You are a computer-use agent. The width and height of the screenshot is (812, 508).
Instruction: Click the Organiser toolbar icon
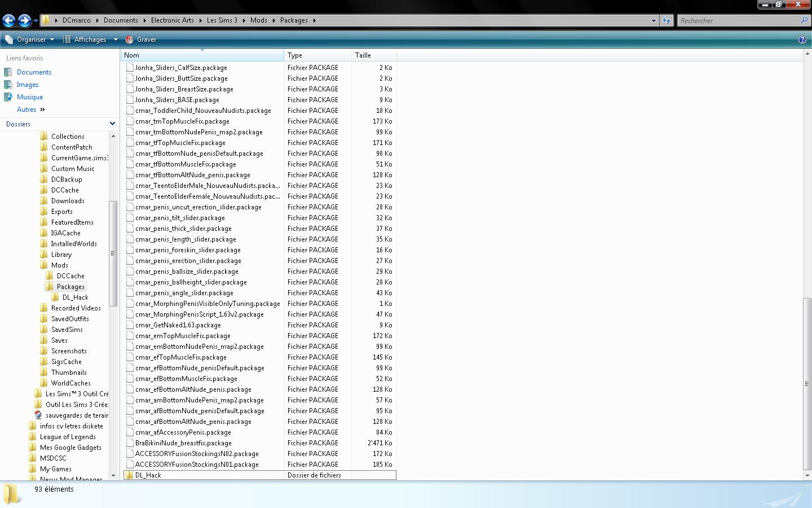(x=9, y=40)
